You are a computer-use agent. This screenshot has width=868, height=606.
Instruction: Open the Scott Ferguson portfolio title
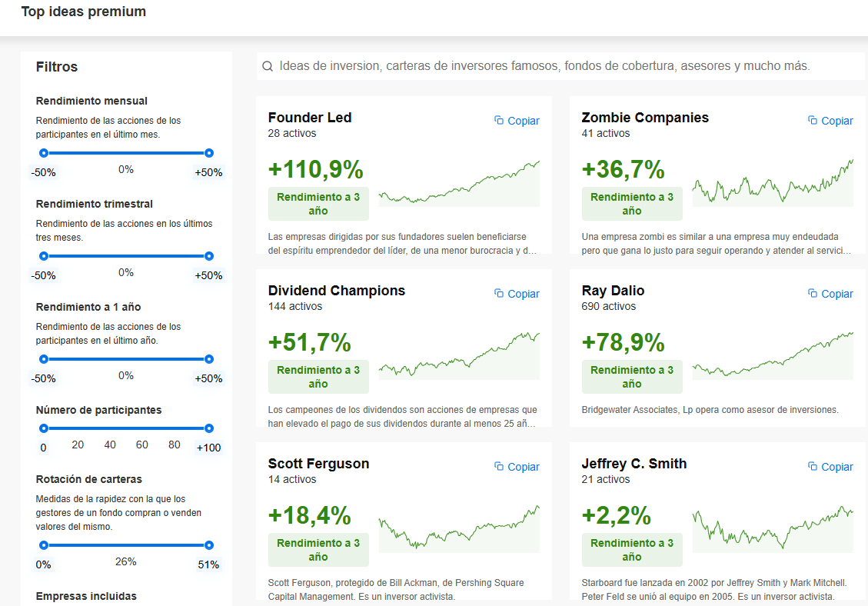pyautogui.click(x=319, y=464)
